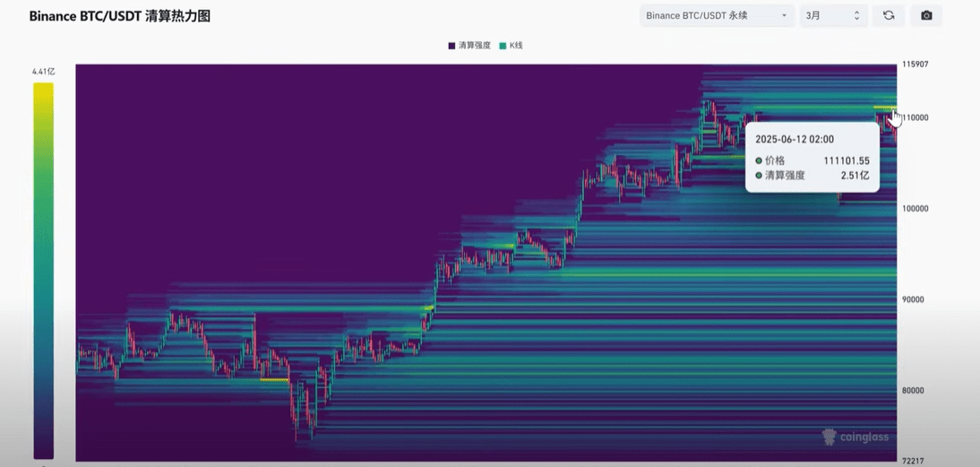Toggle the K线 legend item

click(511, 46)
